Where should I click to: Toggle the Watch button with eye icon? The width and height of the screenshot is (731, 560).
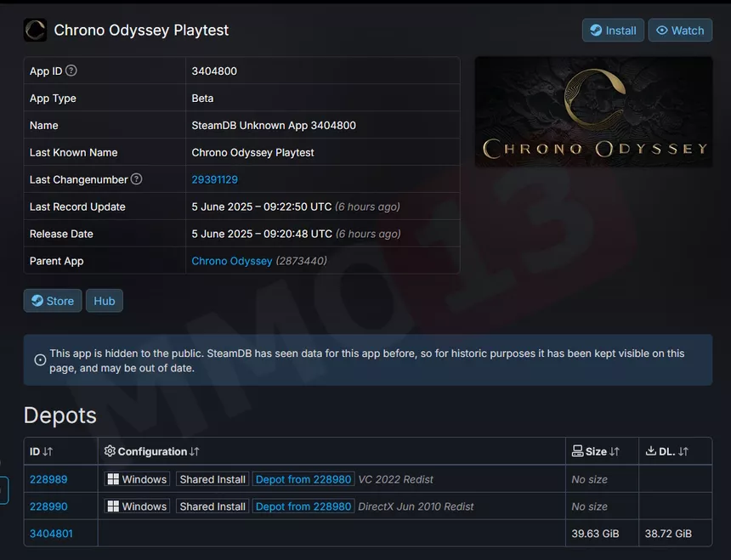[x=680, y=31]
